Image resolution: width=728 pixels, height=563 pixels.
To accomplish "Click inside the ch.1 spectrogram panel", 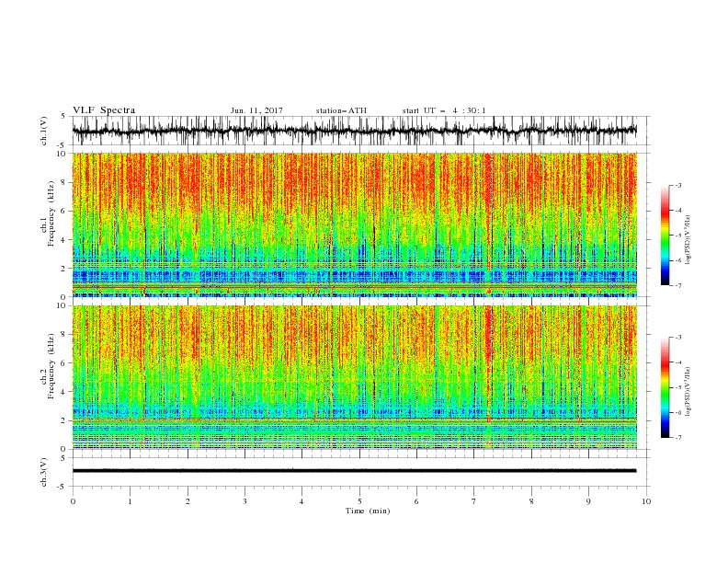I will coord(354,224).
